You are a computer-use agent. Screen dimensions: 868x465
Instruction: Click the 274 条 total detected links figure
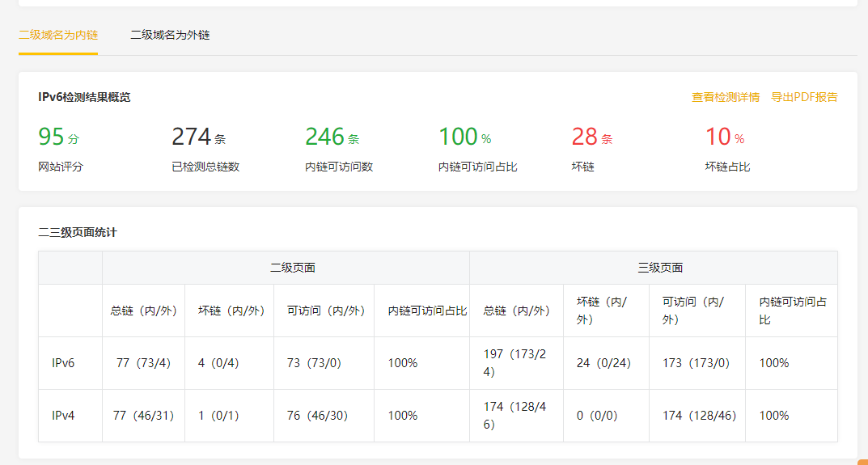coord(198,137)
